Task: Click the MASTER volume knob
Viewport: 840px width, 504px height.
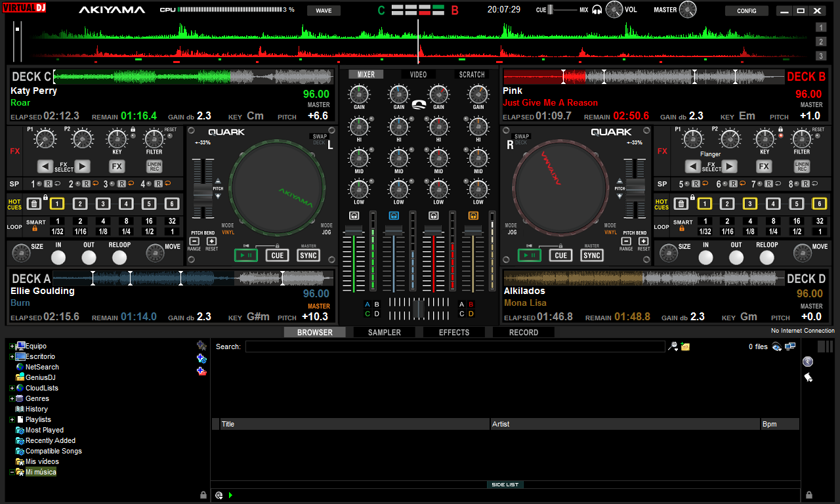Action: click(x=688, y=10)
